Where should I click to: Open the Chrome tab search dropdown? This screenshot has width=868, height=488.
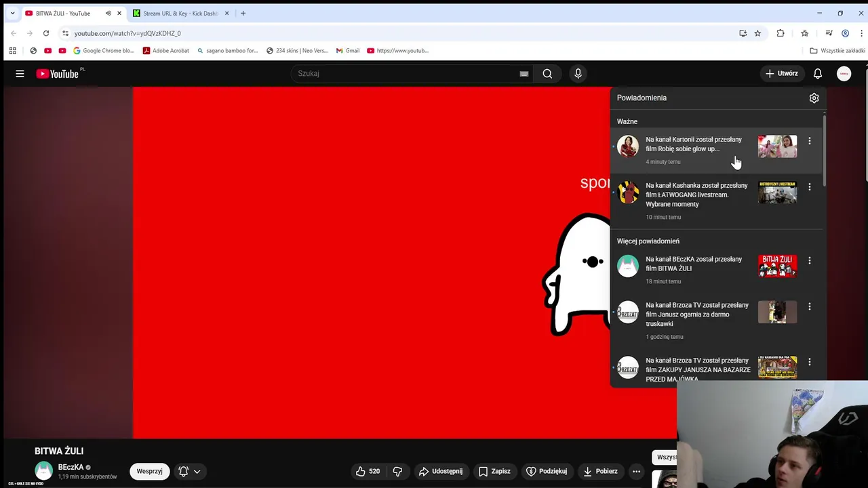click(x=12, y=13)
